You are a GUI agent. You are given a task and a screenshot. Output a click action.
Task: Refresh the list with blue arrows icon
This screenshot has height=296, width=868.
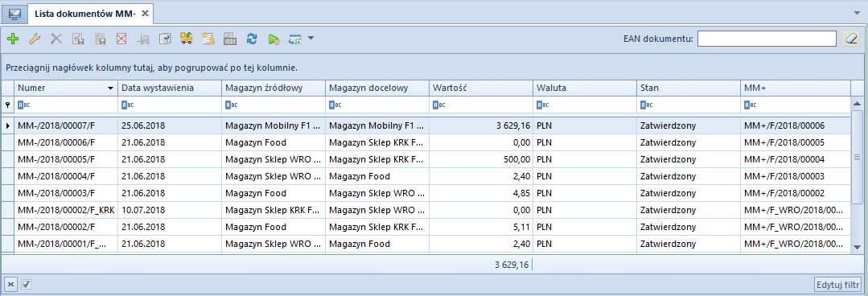coord(252,39)
